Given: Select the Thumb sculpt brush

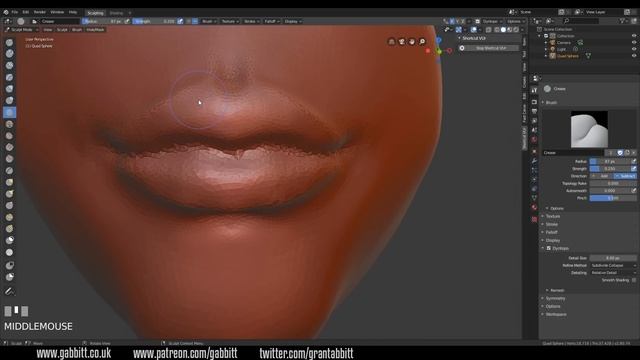Looking at the screenshot, I should (x=9, y=205).
